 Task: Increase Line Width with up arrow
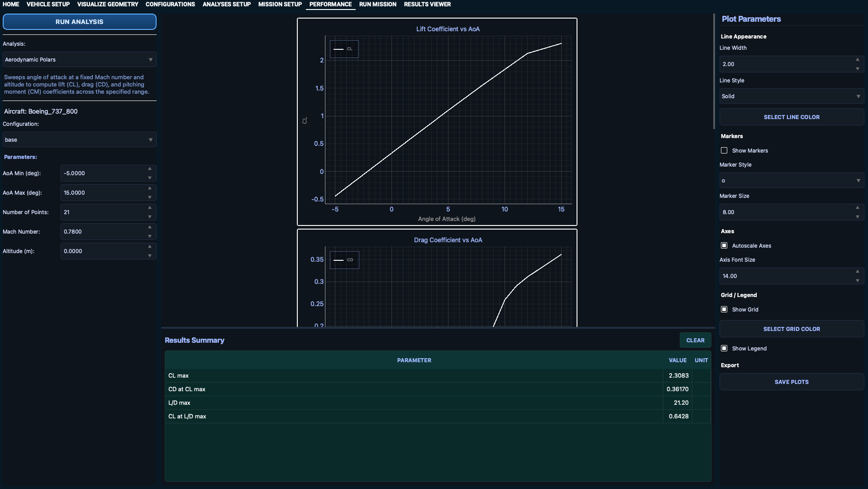tap(858, 60)
